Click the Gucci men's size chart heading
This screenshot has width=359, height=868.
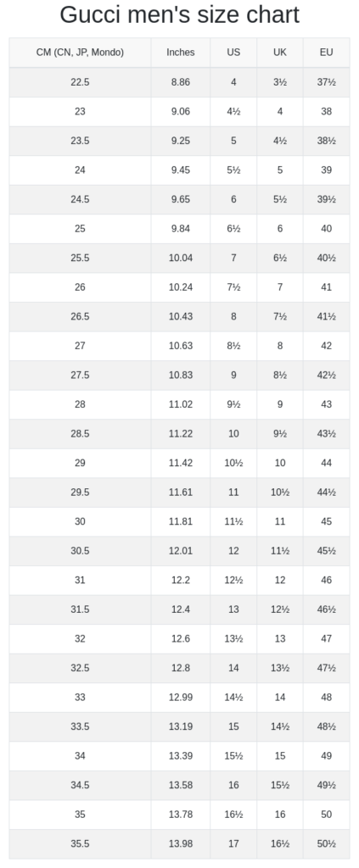[180, 14]
